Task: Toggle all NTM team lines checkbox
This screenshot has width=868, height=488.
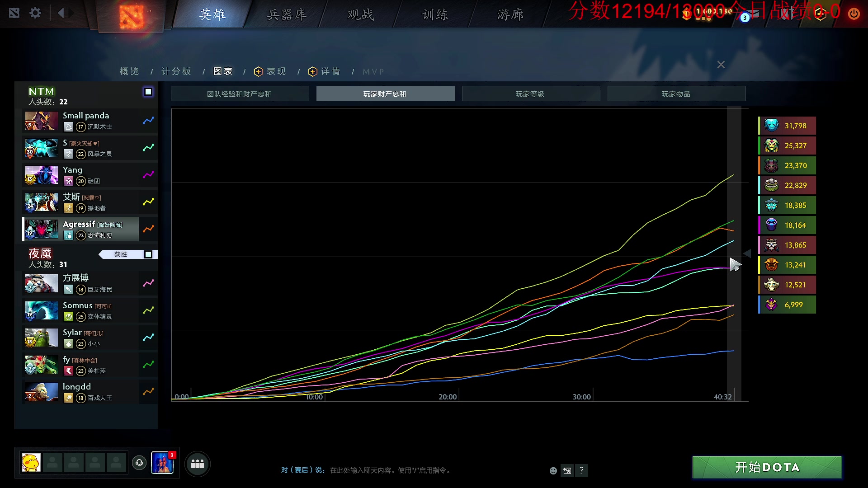Action: tap(148, 92)
